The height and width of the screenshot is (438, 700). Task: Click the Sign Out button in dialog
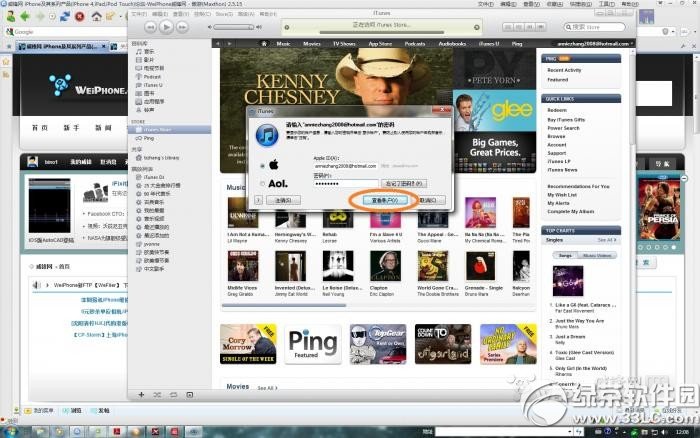click(283, 200)
